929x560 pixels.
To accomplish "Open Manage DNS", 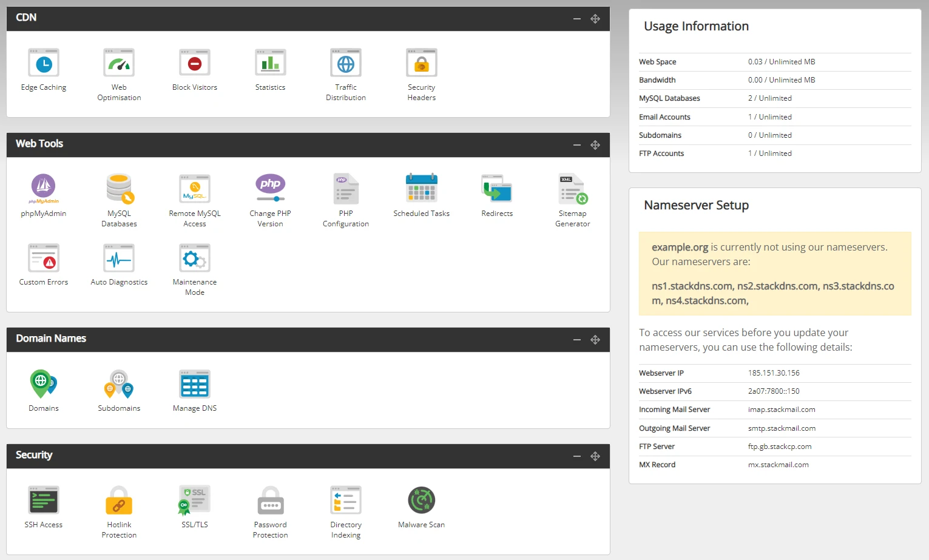I will pos(195,383).
